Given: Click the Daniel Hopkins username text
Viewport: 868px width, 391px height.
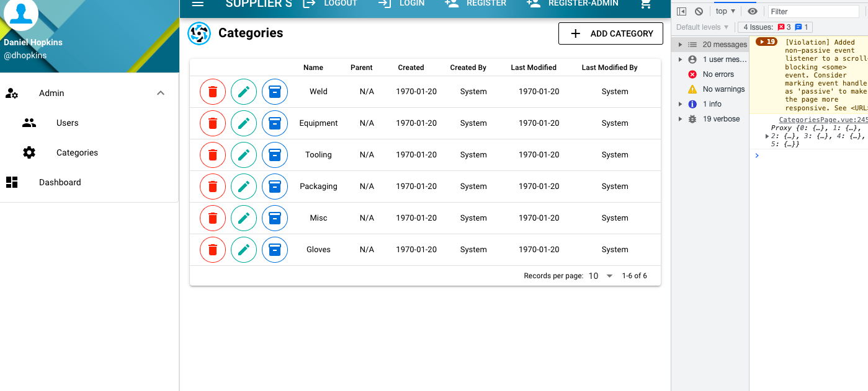Looking at the screenshot, I should (33, 42).
